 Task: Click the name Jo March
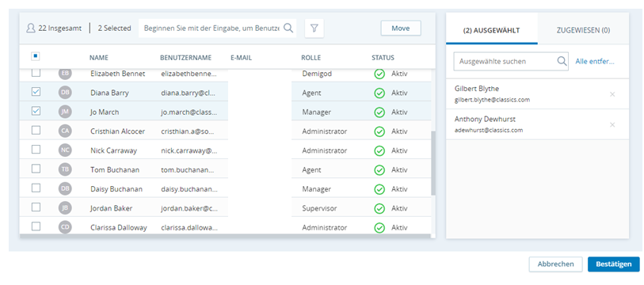point(105,112)
